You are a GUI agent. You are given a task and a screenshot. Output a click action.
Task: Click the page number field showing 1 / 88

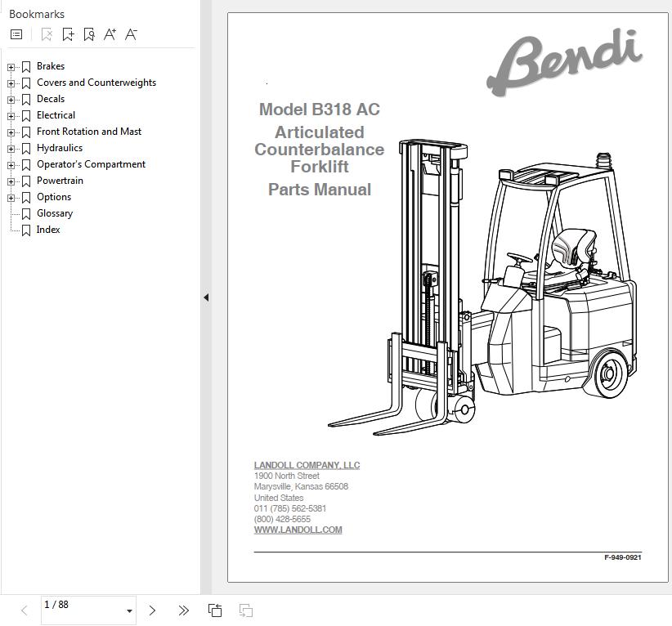[x=89, y=610]
